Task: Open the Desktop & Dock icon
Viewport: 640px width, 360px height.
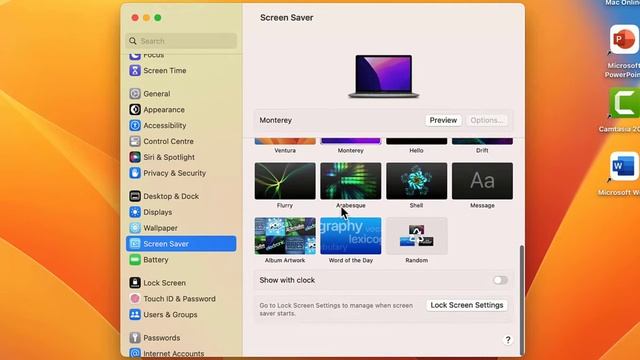Action: (135, 196)
